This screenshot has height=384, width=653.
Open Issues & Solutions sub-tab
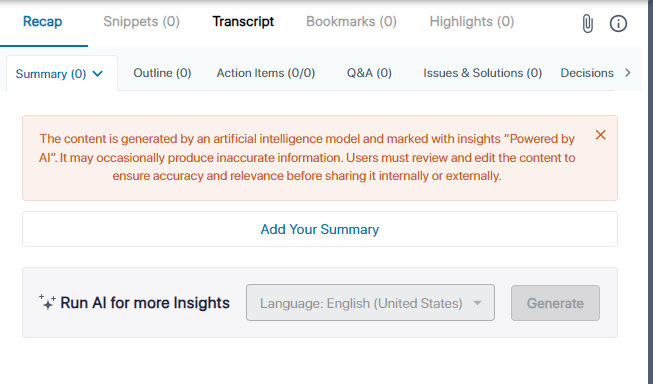click(483, 73)
